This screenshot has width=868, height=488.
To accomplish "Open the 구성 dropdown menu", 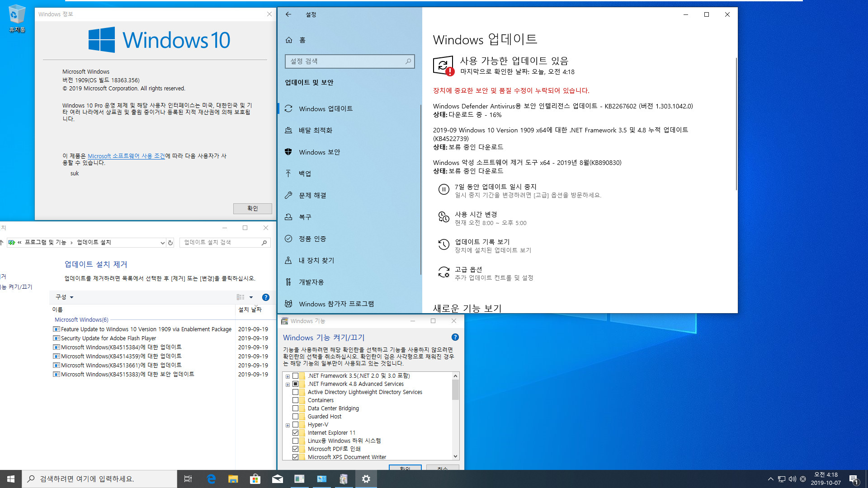I will point(64,297).
